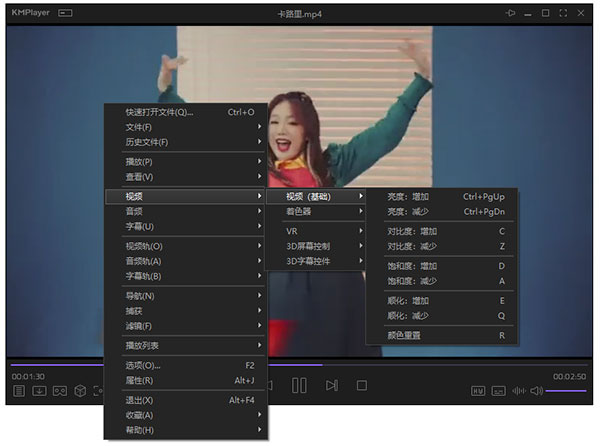
Task: Open 播放列表 submenu
Action: coord(186,345)
